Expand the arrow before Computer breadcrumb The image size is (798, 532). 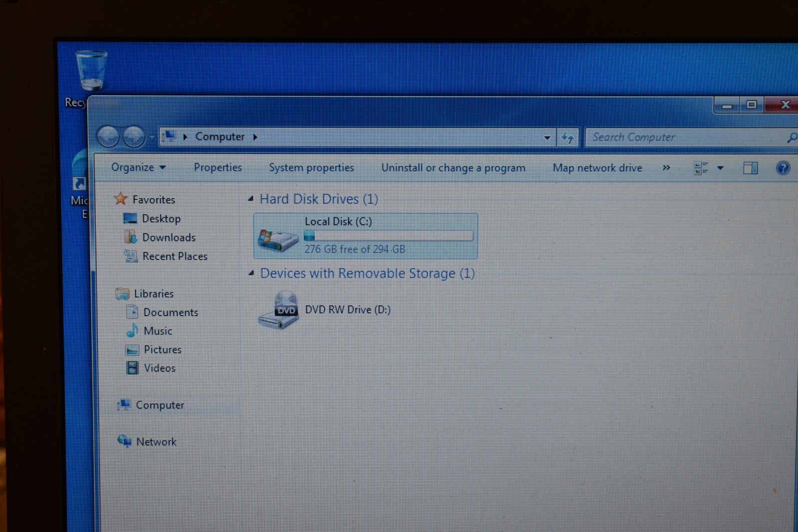click(185, 137)
